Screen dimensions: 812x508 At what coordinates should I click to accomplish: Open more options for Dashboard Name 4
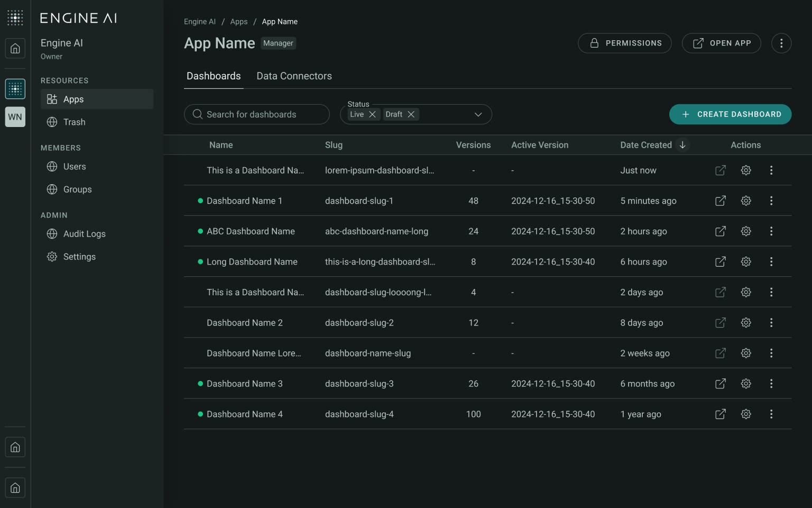pyautogui.click(x=771, y=414)
